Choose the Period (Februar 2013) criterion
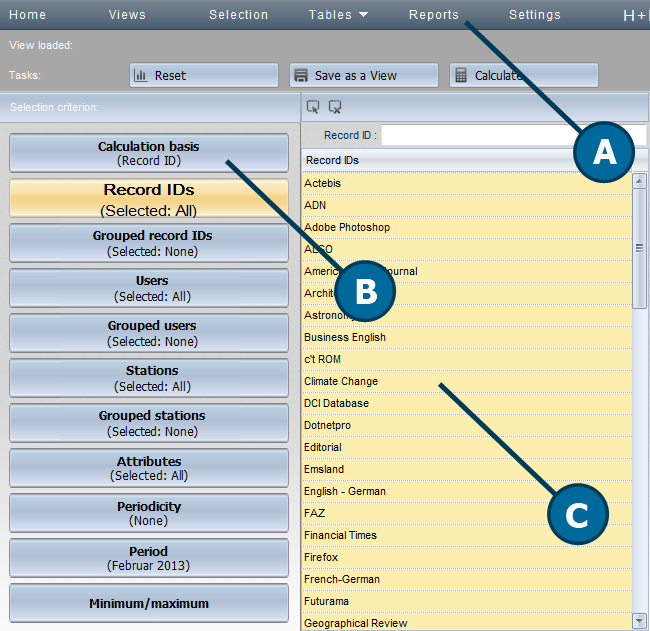 pos(148,558)
